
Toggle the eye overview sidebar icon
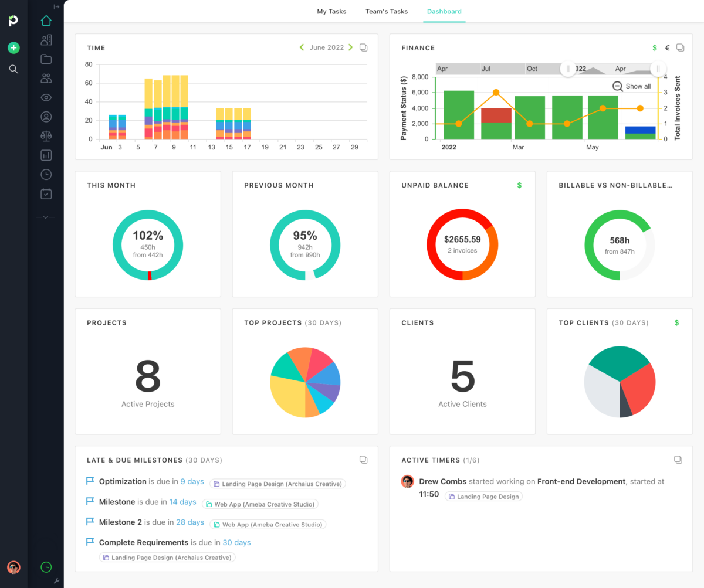point(46,97)
